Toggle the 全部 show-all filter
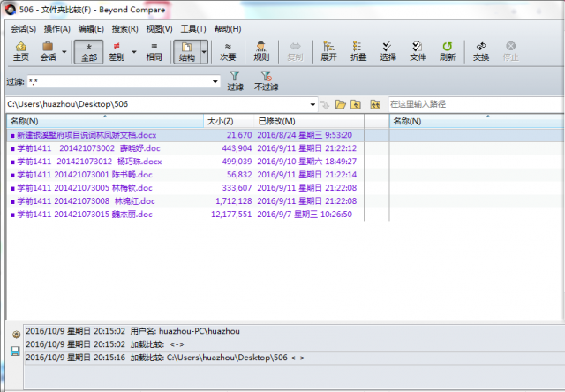565x392 pixels. (88, 51)
